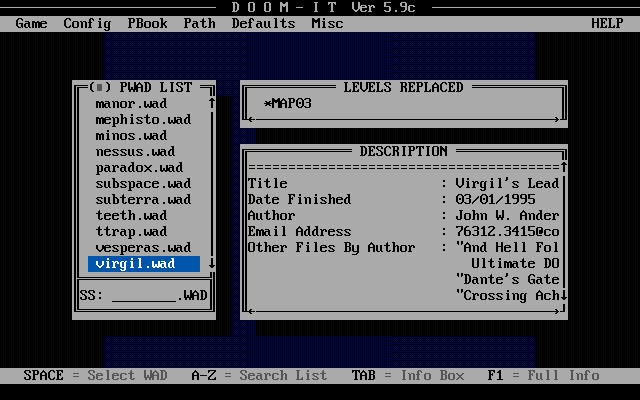Click Description box scroll down arrow
The width and height of the screenshot is (640, 400).
tap(564, 295)
